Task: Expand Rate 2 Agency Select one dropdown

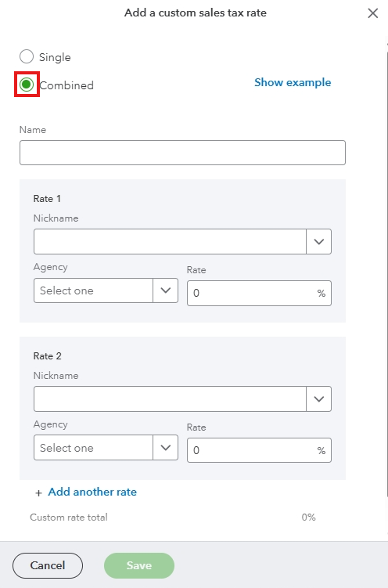Action: [x=106, y=447]
